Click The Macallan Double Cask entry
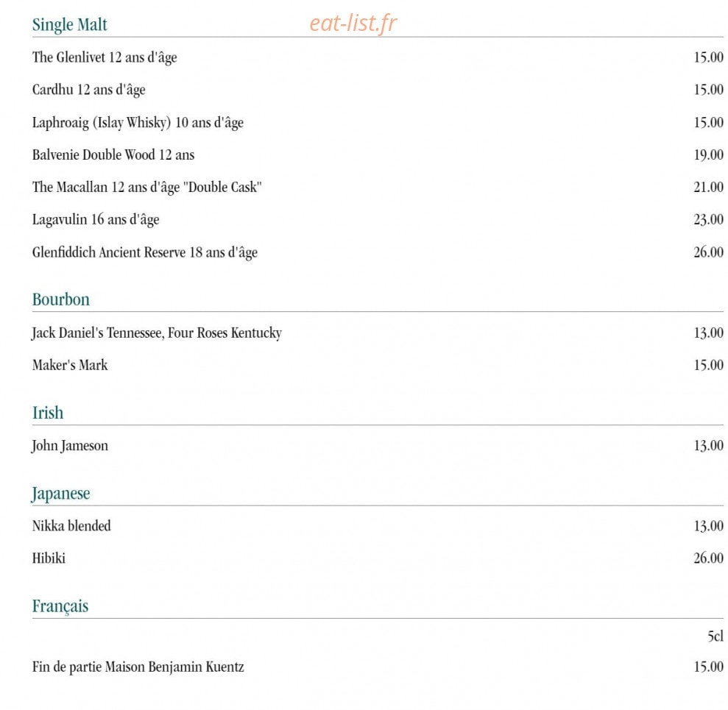Screen dimensions: 728x710 (x=146, y=188)
